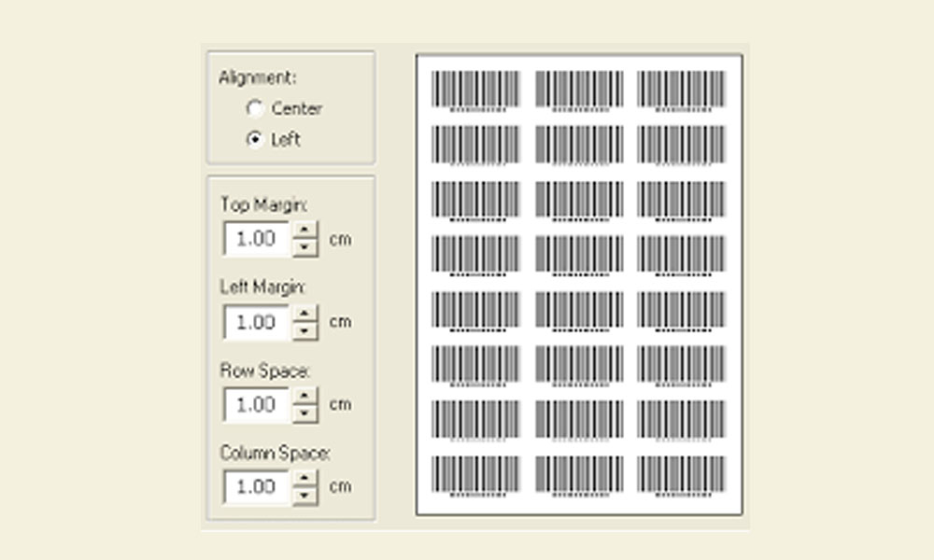Decrease Left Margin with down arrow

(x=305, y=331)
